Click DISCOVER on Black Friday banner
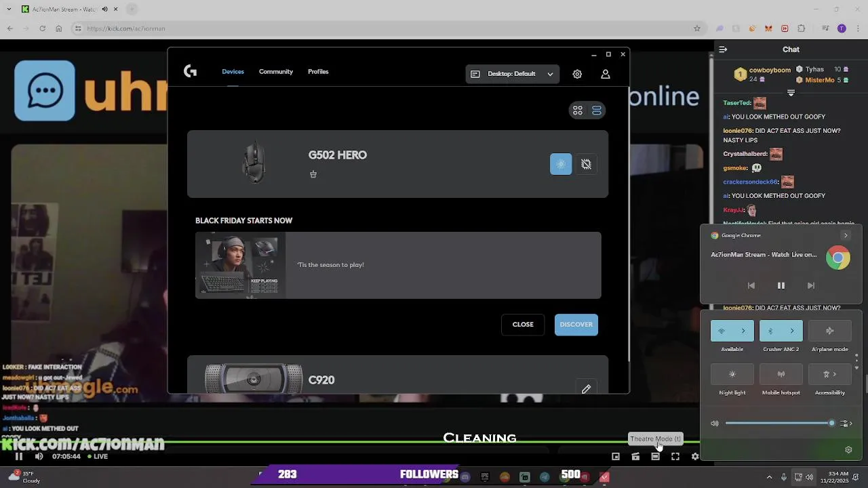868x488 pixels. pos(576,325)
